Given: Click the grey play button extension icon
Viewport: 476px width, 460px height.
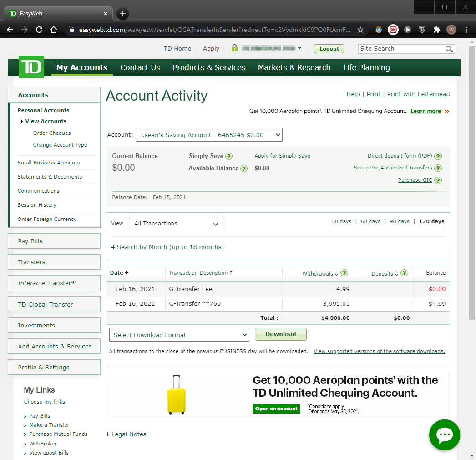Looking at the screenshot, I should (x=408, y=30).
